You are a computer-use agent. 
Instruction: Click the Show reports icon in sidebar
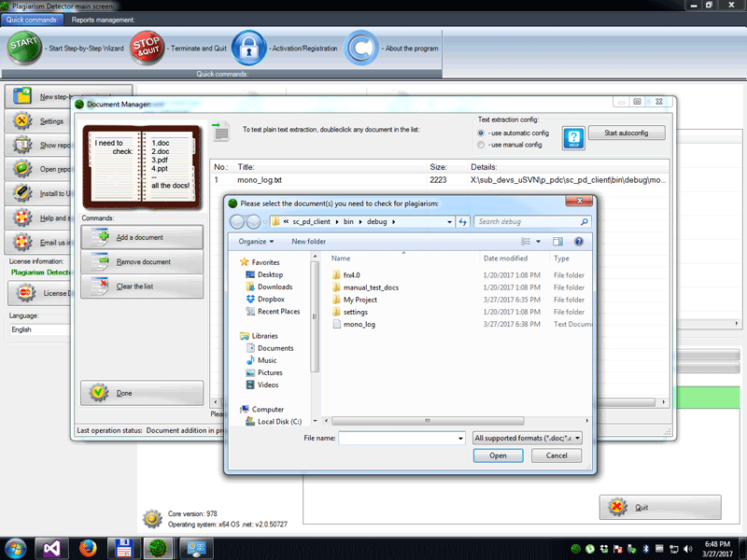coord(21,145)
